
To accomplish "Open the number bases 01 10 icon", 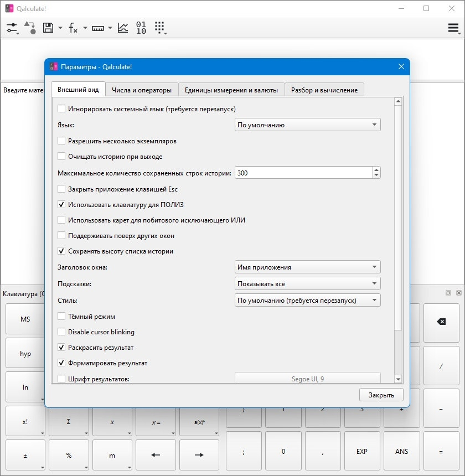I will point(141,28).
